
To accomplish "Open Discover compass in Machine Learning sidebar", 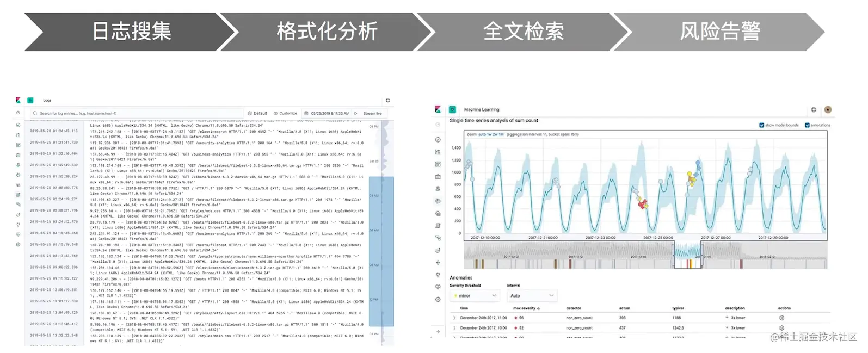I will pyautogui.click(x=438, y=140).
